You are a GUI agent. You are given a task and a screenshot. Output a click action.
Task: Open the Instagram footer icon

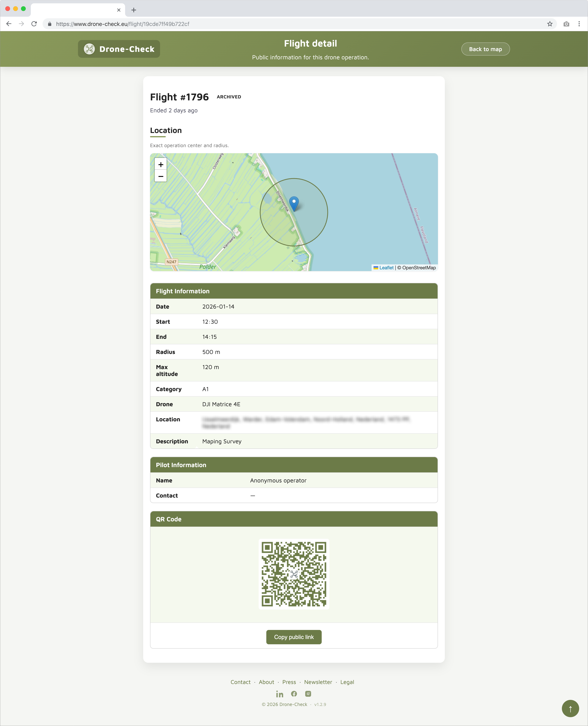[308, 694]
